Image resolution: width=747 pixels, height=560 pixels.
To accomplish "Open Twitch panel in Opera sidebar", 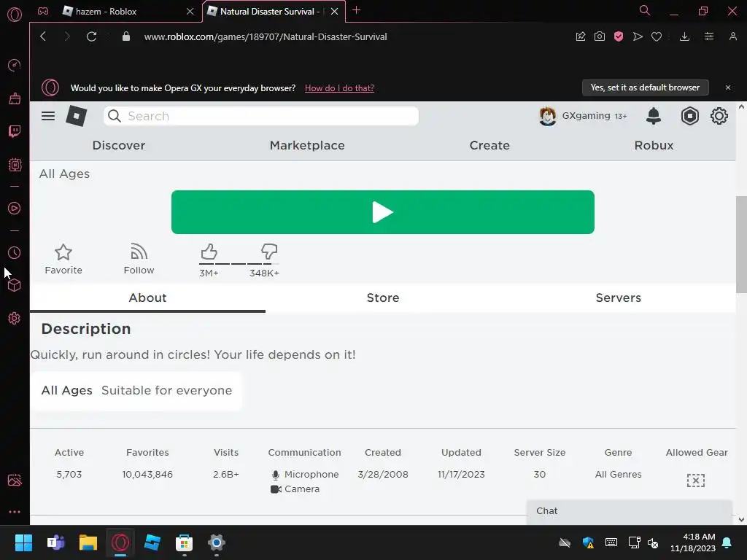I will 15,131.
